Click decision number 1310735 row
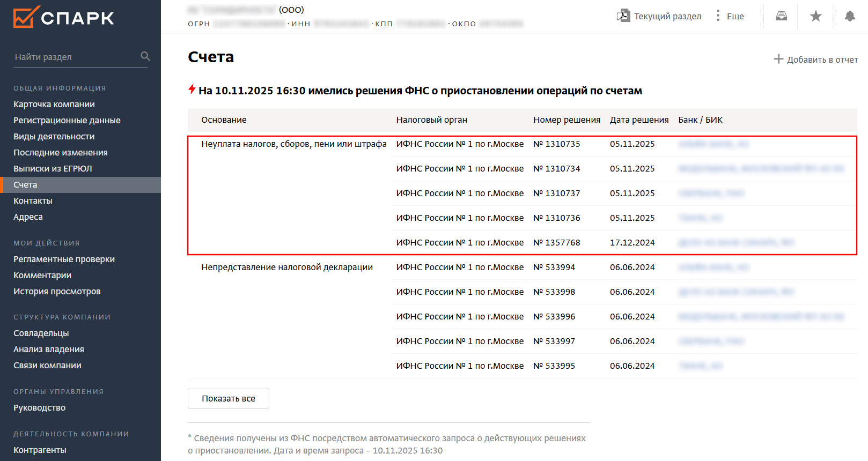The image size is (868, 461). [557, 144]
